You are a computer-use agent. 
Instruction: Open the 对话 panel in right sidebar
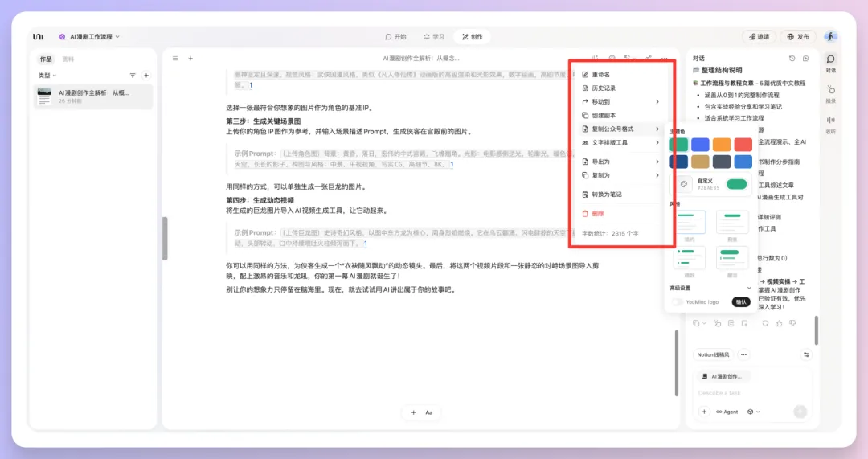[830, 63]
